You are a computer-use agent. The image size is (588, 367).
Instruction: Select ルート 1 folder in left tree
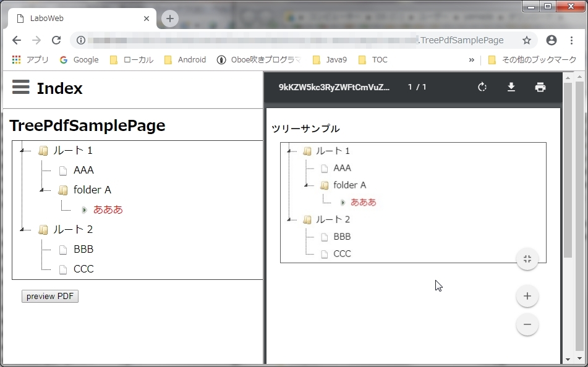[72, 150]
